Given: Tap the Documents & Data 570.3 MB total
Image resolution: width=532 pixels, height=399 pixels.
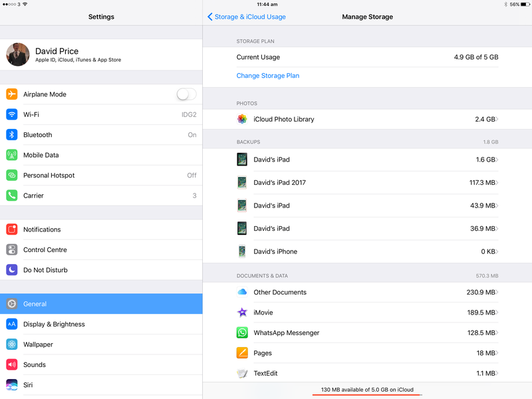Looking at the screenshot, I should coord(487,276).
